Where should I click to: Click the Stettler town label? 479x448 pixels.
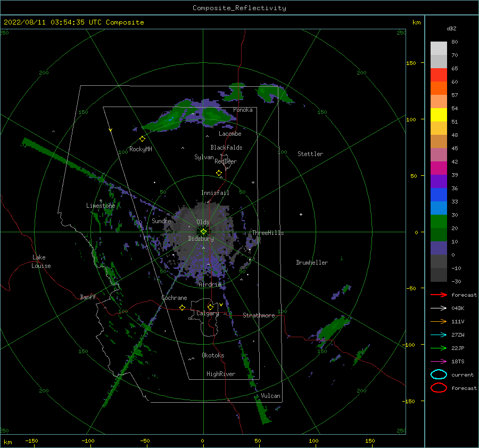pos(310,154)
